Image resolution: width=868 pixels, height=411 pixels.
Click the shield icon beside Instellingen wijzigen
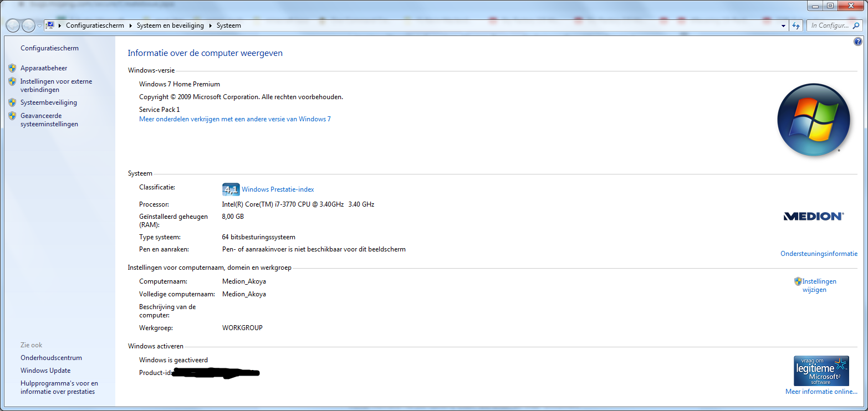click(x=798, y=281)
